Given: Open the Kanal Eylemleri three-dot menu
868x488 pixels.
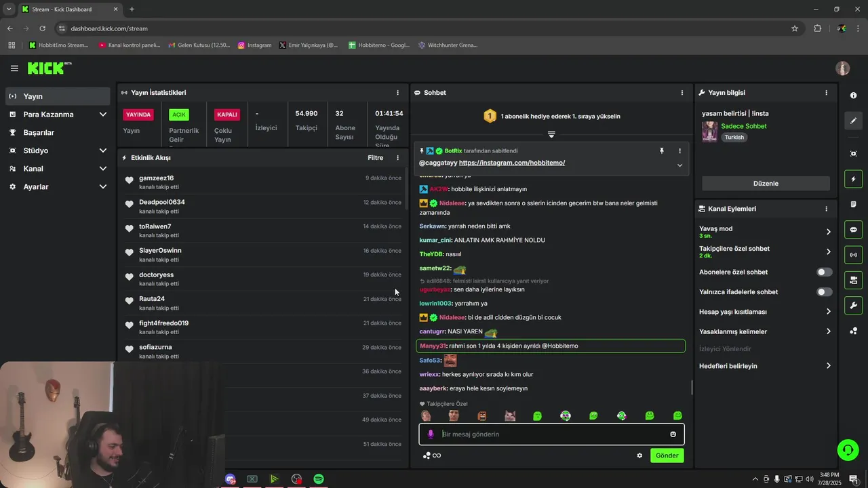Looking at the screenshot, I should coord(826,209).
